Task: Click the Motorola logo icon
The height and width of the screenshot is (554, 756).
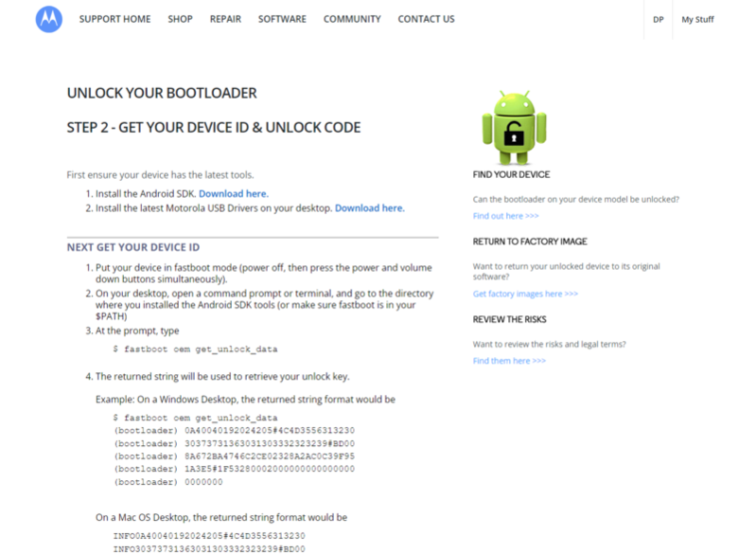Action: tap(49, 19)
